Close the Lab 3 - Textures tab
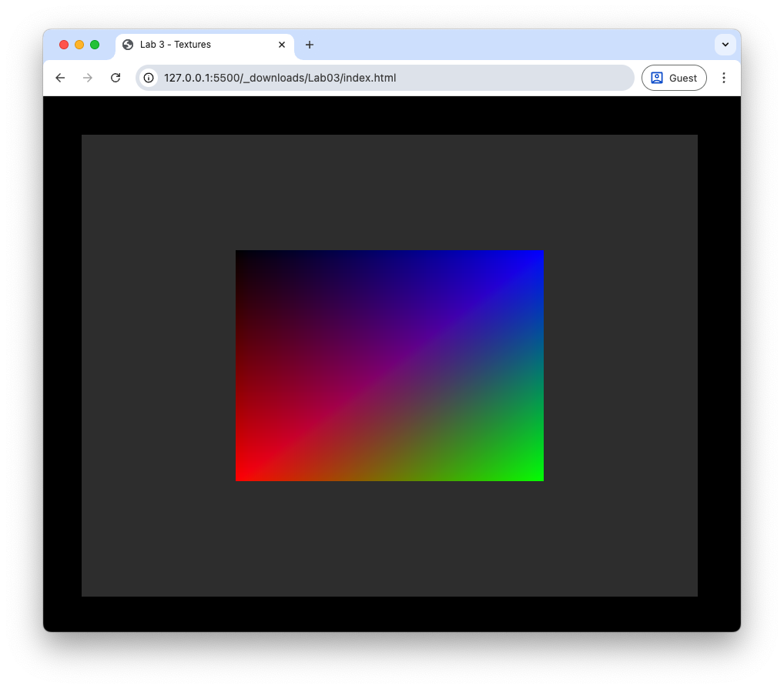 (282, 45)
